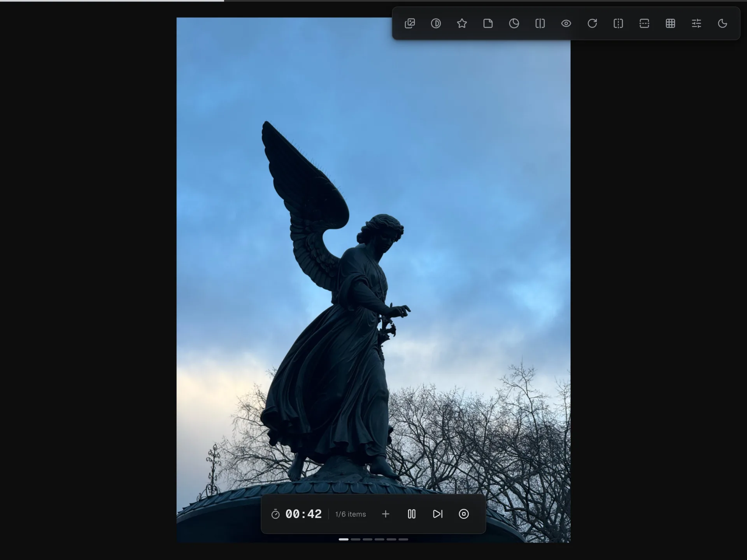Viewport: 747px width, 560px height.
Task: Add time with the plus button
Action: [x=386, y=514]
